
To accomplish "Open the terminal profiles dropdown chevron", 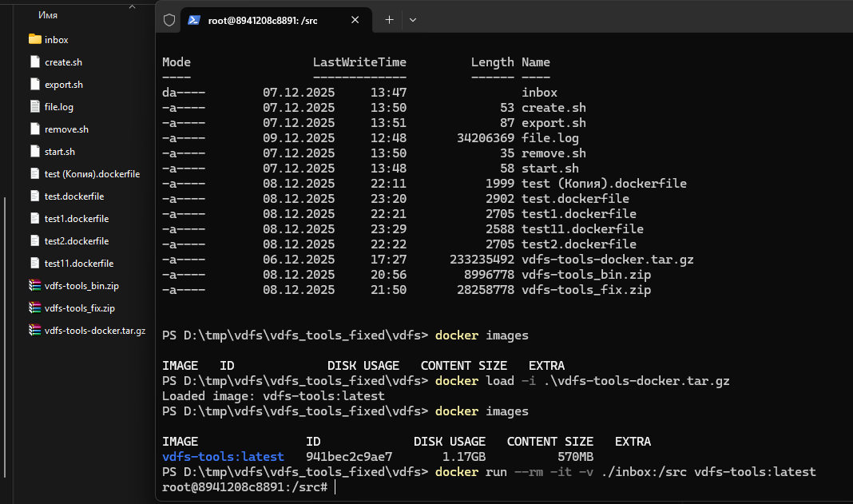I will pos(413,20).
